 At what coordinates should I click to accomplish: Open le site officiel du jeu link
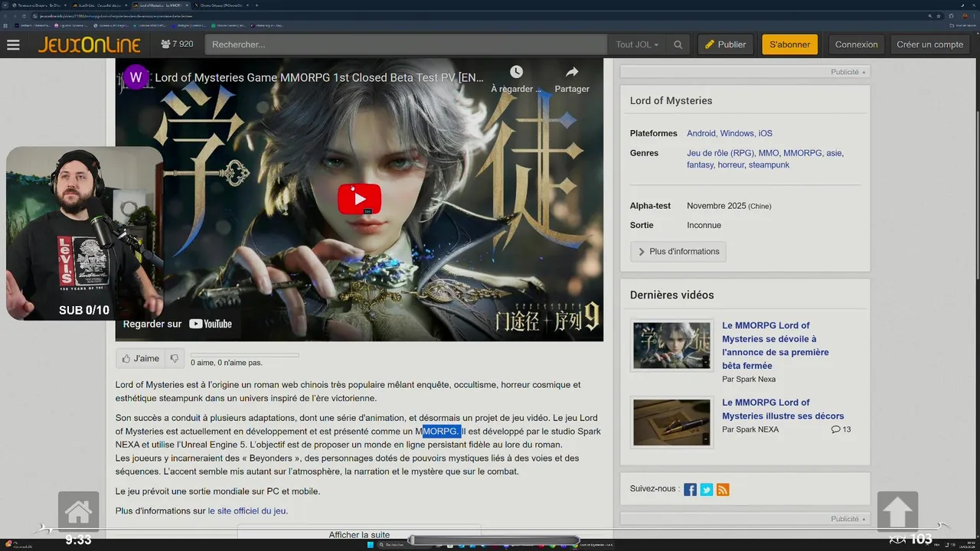pos(248,510)
